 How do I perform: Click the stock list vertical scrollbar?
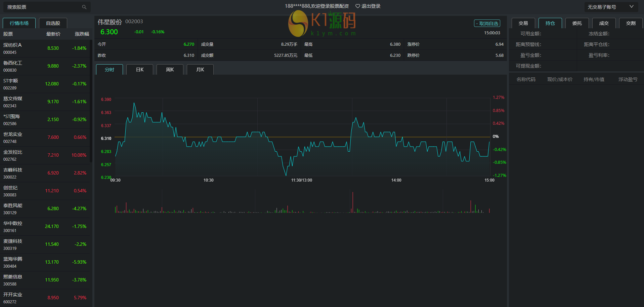[91, 101]
